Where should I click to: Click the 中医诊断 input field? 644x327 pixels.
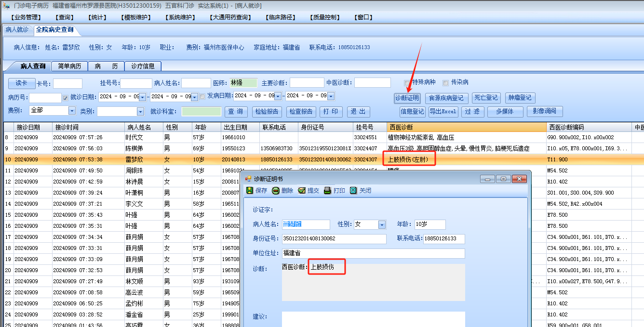pyautogui.click(x=372, y=83)
